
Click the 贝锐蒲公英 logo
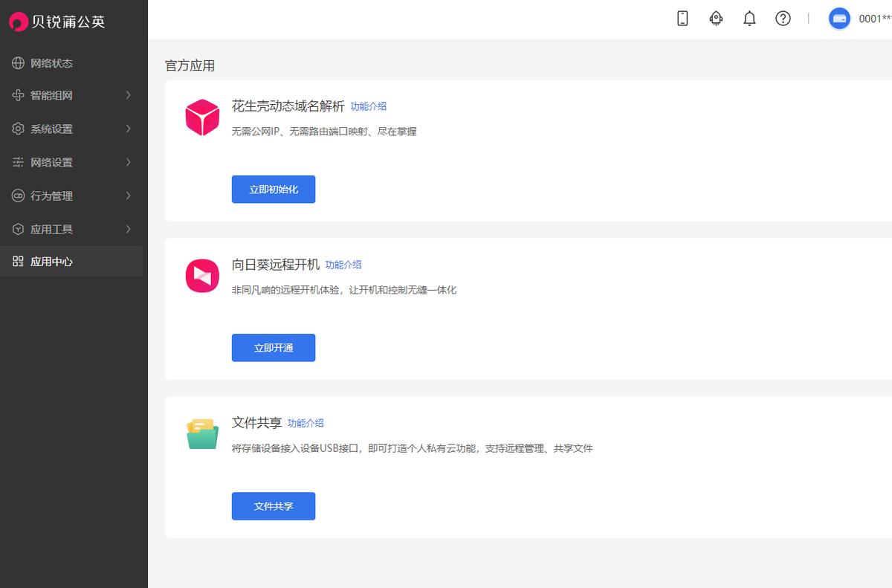56,22
